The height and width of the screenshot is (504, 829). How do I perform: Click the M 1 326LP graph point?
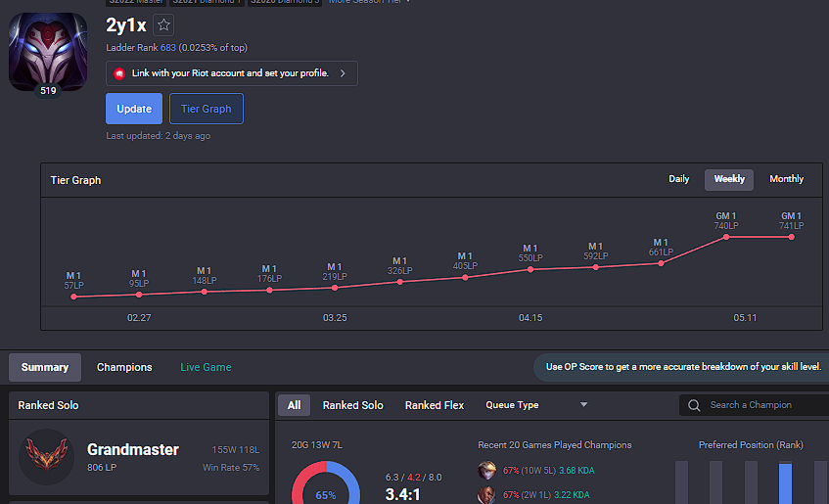399,282
